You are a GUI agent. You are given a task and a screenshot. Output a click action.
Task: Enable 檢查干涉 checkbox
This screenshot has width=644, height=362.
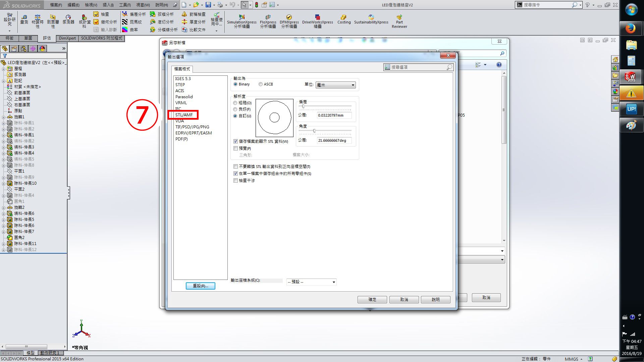236,180
